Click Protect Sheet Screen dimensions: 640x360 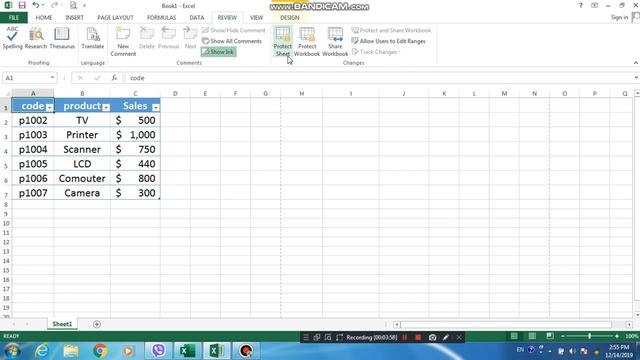(282, 41)
